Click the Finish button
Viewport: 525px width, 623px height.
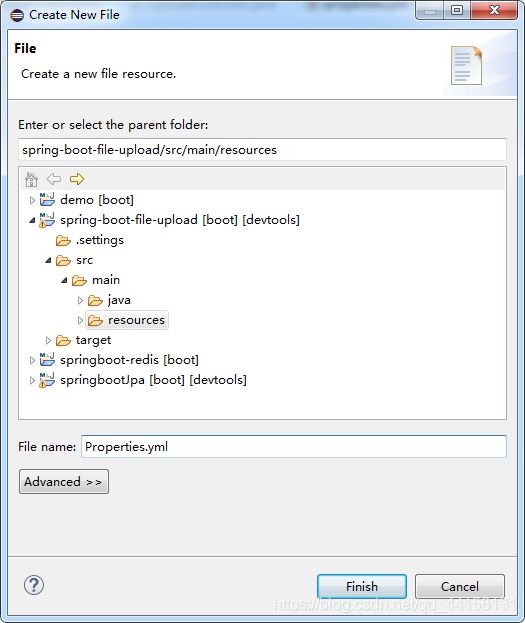(x=362, y=586)
